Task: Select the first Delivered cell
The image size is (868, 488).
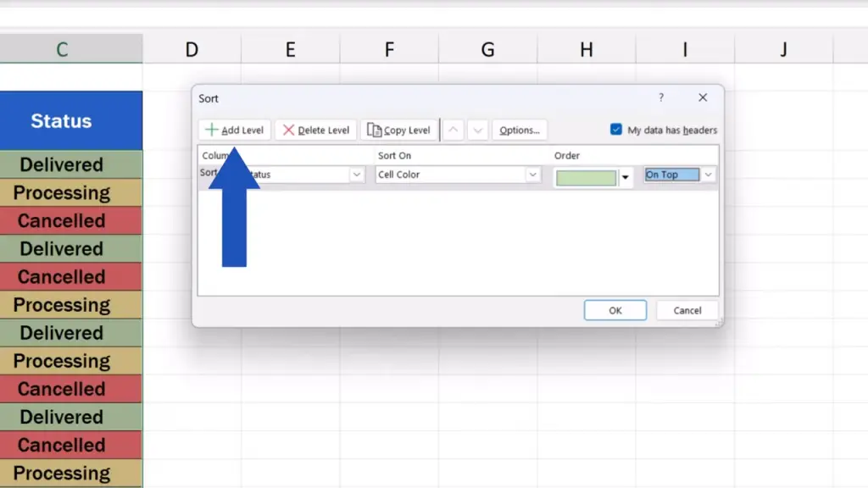Action: 62,164
